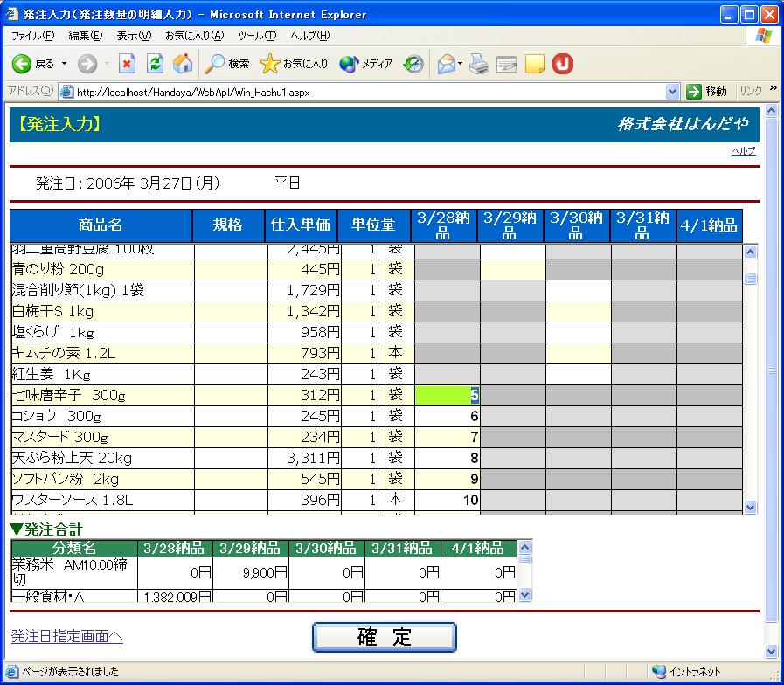Screen dimensions: 784x685
Task: Click 3/30 quantity field for 白梅干S 1kg
Action: click(578, 311)
